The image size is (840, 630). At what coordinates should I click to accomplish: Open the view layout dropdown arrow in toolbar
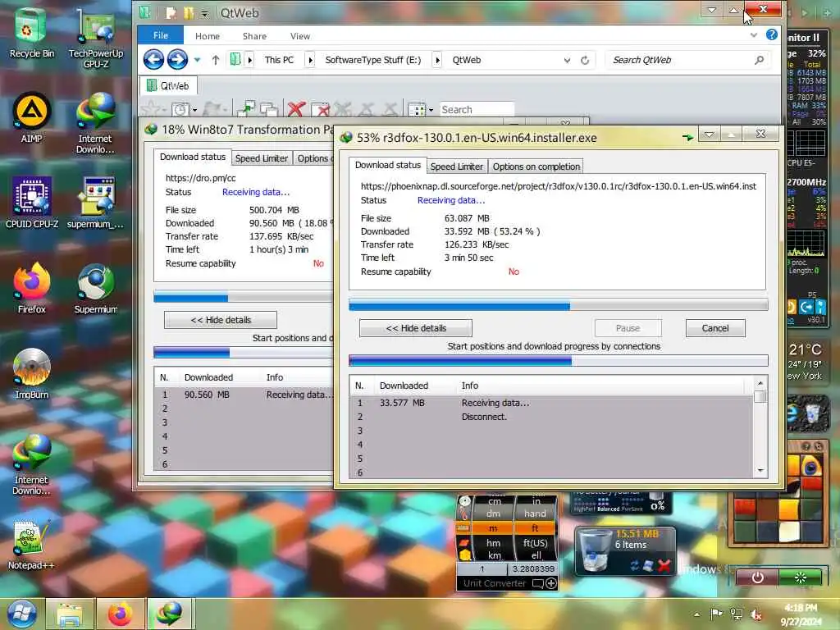pos(431,110)
